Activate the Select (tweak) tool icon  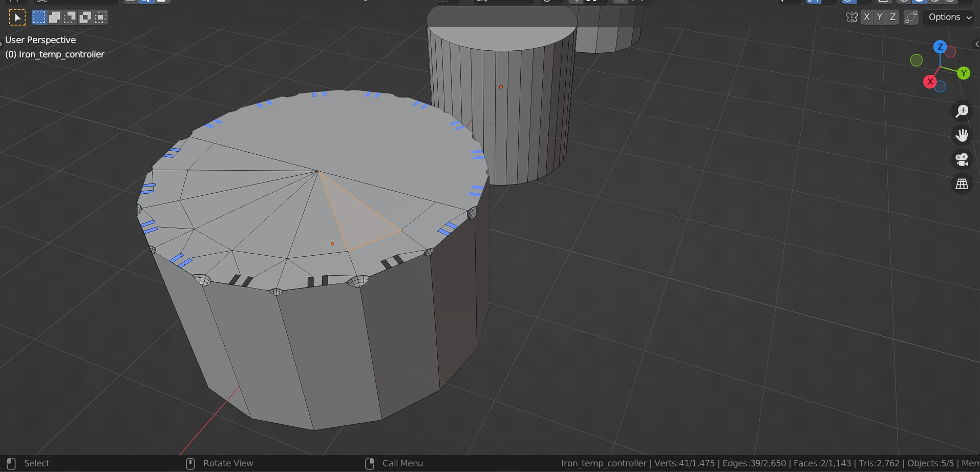[17, 17]
